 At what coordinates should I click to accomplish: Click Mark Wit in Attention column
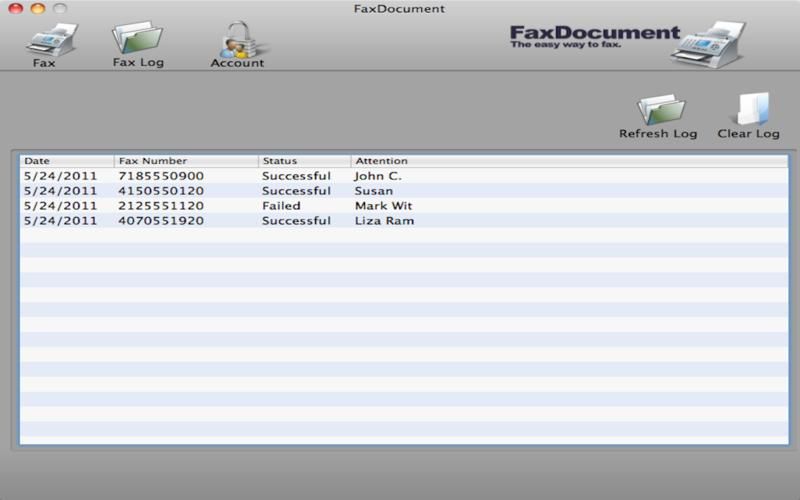(384, 206)
